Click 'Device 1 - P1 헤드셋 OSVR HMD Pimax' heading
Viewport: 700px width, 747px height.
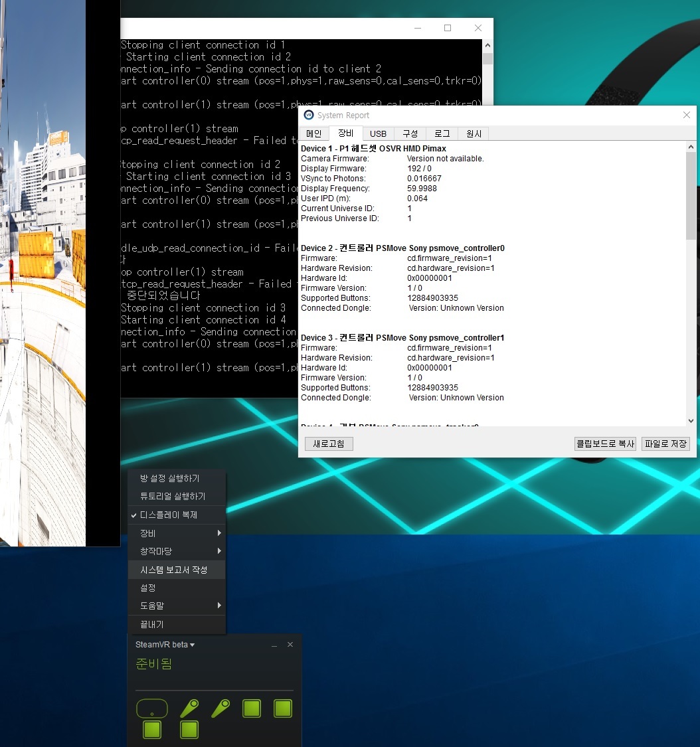tap(374, 149)
